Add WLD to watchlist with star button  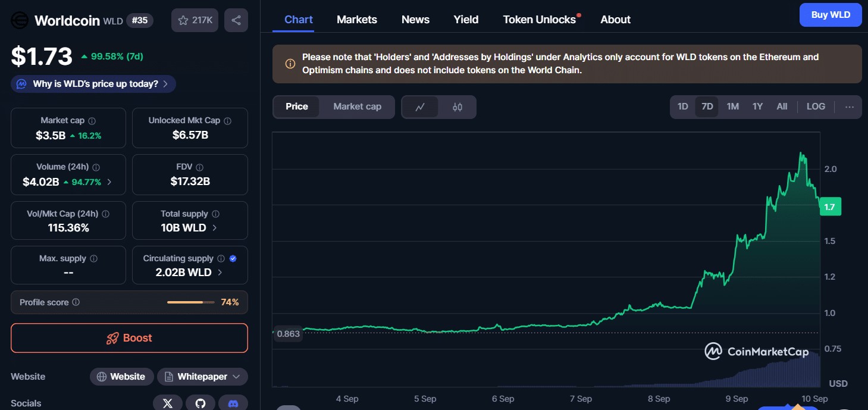point(195,20)
